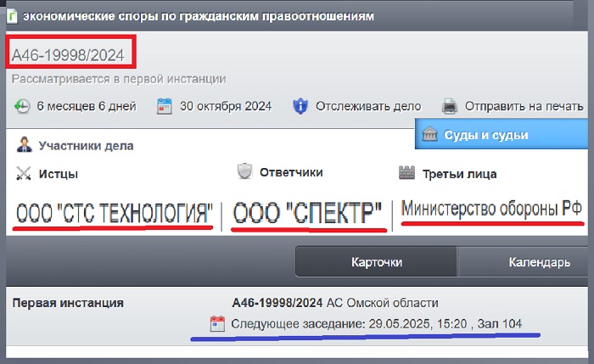This screenshot has width=594, height=364.
Task: Click the Истцы column heading
Action: pyautogui.click(x=59, y=174)
